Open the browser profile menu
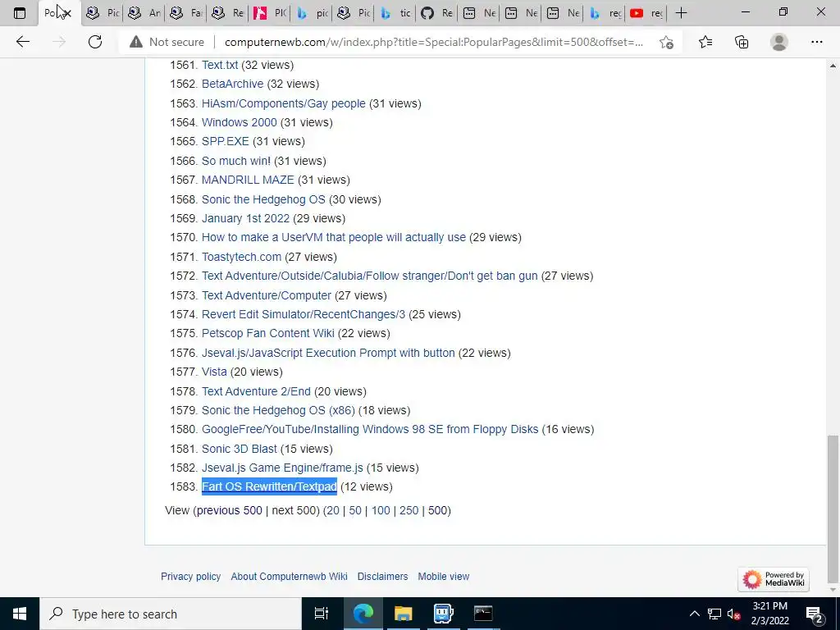The width and height of the screenshot is (840, 630). point(779,42)
